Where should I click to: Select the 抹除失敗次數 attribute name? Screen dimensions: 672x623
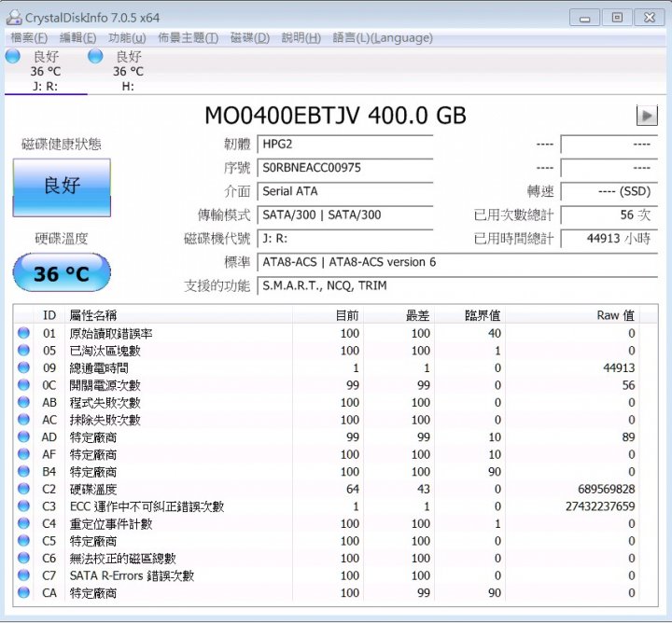click(105, 420)
